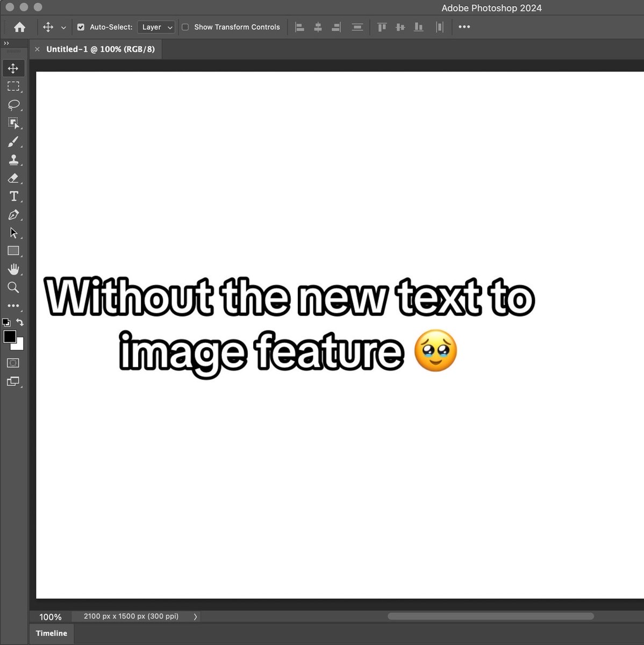Click the foreground color swatch
The width and height of the screenshot is (644, 645).
[x=9, y=336]
